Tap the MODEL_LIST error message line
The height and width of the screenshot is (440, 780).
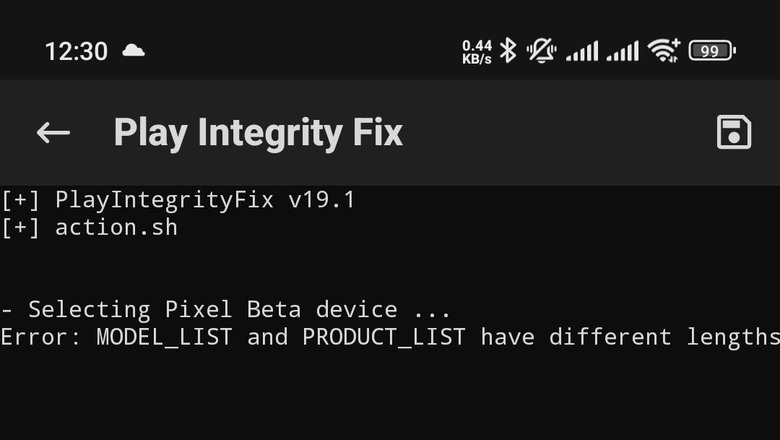click(x=390, y=338)
